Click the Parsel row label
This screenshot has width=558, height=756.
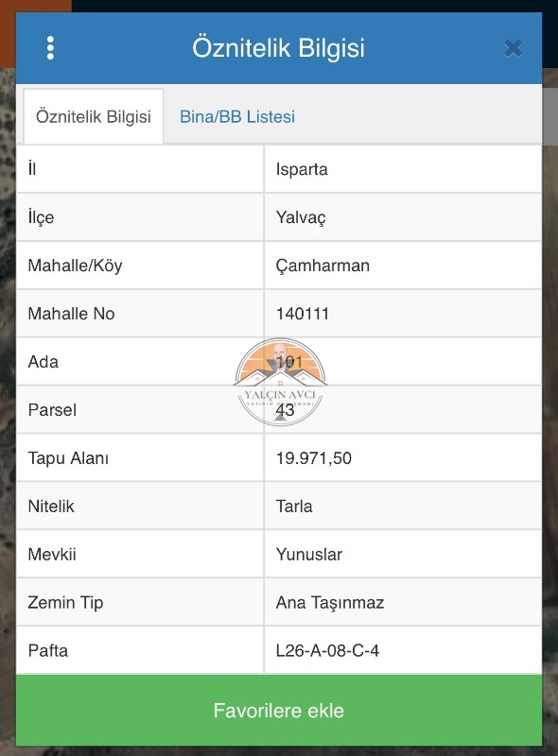pos(52,410)
